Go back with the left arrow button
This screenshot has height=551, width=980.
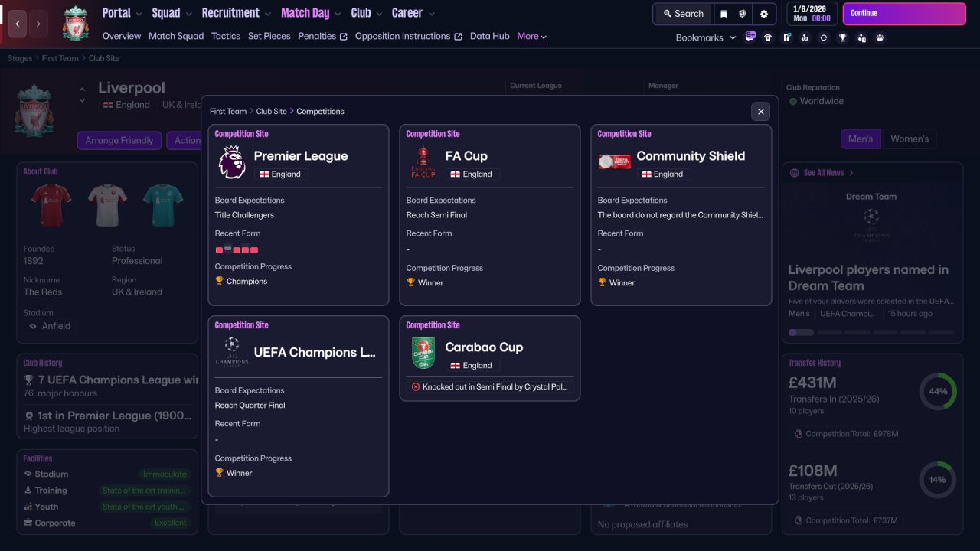point(18,24)
